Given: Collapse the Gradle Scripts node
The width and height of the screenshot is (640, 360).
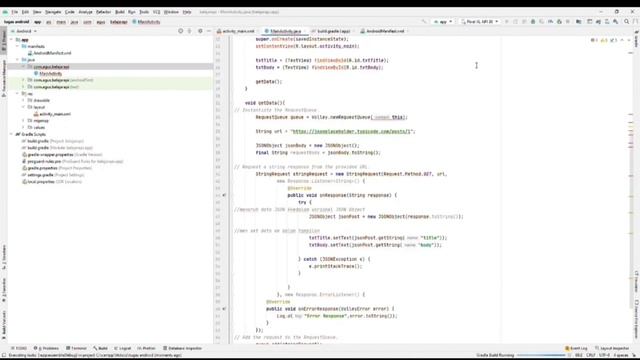Looking at the screenshot, I should (11, 134).
